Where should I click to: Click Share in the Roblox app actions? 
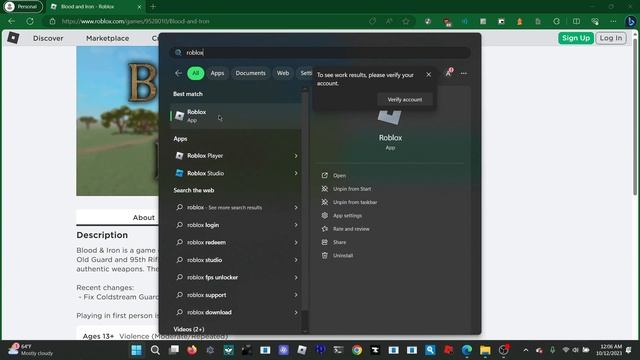pyautogui.click(x=339, y=242)
